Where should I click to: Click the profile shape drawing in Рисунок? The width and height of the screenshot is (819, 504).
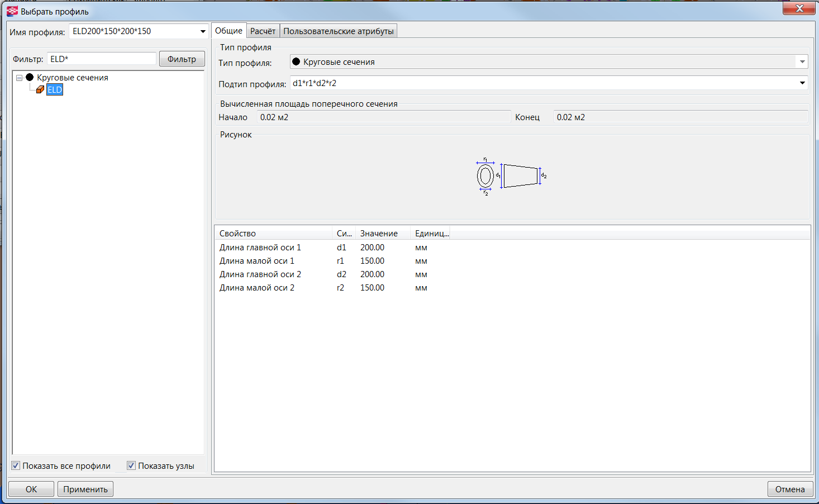click(x=511, y=176)
